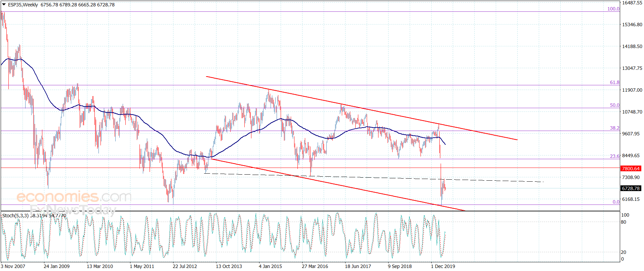This screenshot has height=271, width=644.
Task: Select the 61.8 Fibonacci level label
Action: 615,82
